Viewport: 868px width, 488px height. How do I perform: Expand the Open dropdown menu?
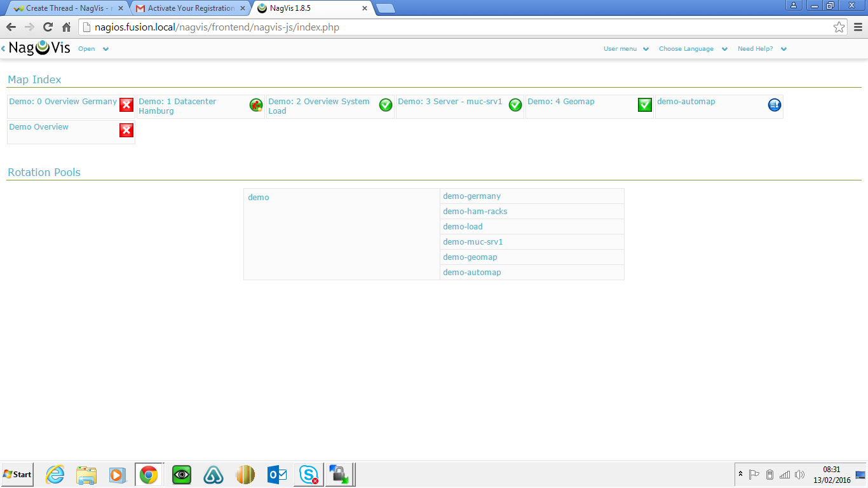tap(93, 49)
